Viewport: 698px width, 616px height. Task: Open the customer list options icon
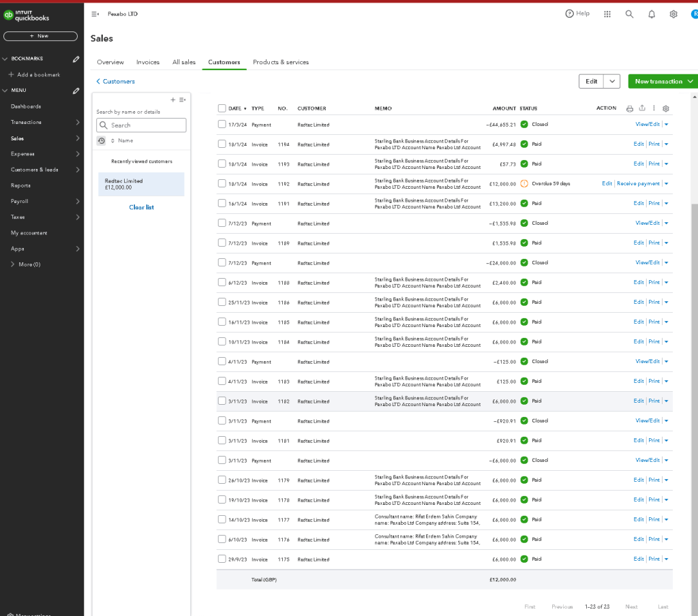click(x=182, y=99)
